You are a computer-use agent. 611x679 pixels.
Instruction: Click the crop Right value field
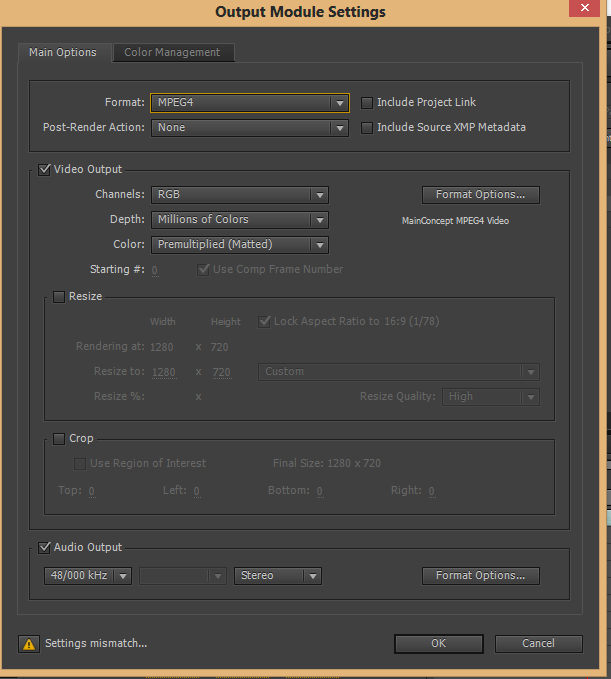click(432, 491)
